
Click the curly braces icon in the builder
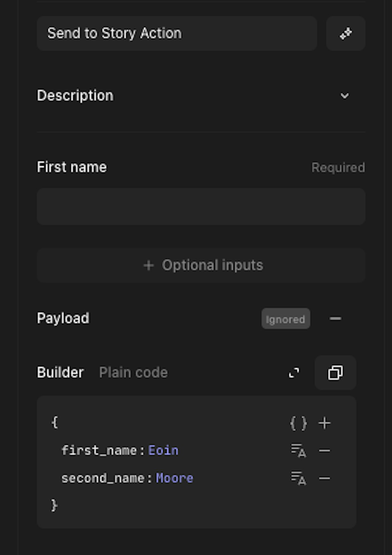click(299, 423)
